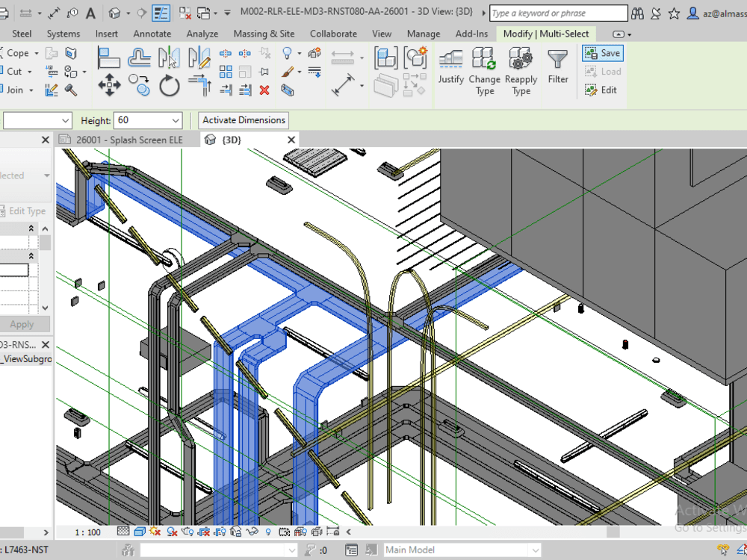Expand the Cope dropdown arrow
Screen dimensions: 747x560
(36, 53)
